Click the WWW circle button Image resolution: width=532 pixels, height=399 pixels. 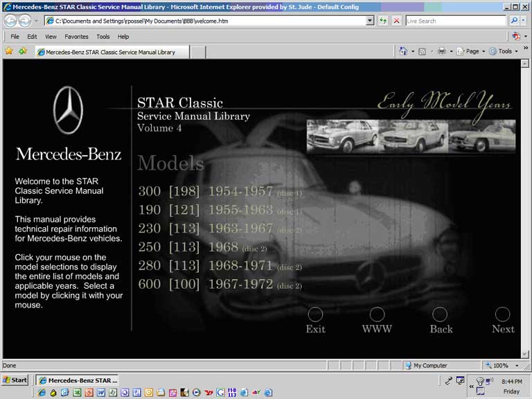(377, 314)
